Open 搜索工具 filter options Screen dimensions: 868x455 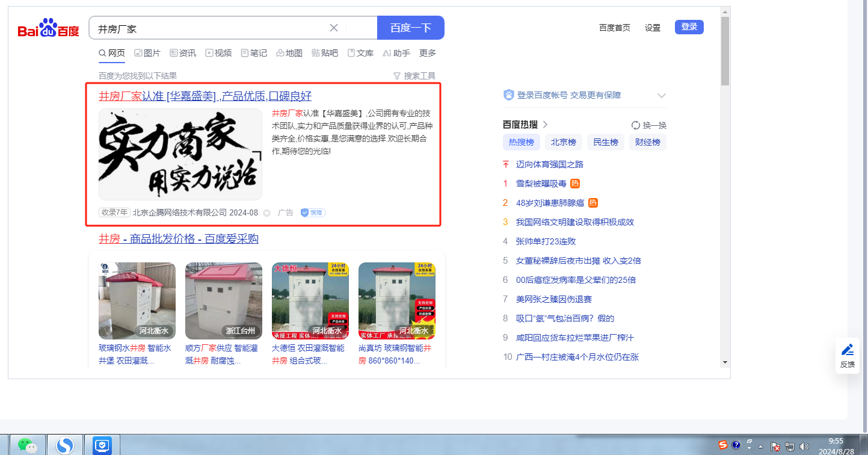pos(414,76)
